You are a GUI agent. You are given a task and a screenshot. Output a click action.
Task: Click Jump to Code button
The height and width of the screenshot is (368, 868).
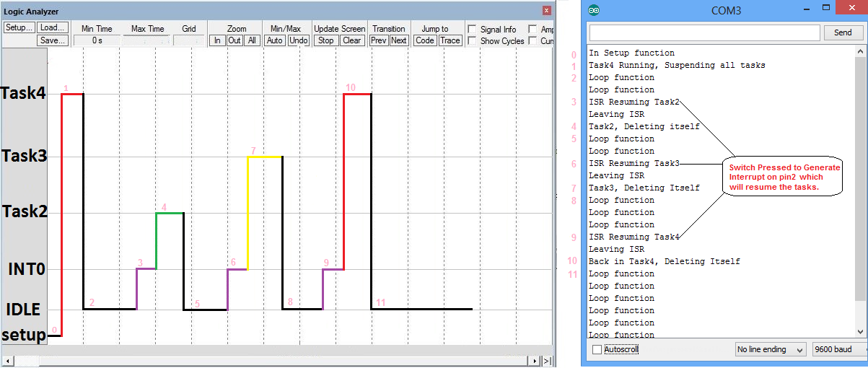tap(425, 40)
